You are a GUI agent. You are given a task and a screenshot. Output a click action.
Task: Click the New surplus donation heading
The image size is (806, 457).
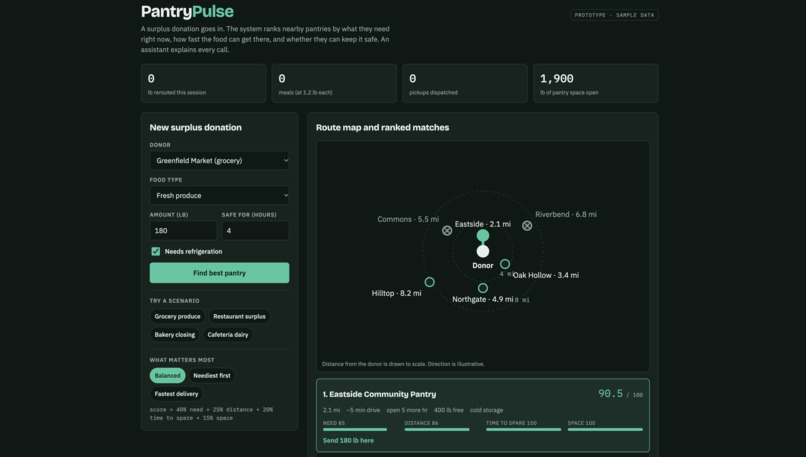(x=195, y=127)
